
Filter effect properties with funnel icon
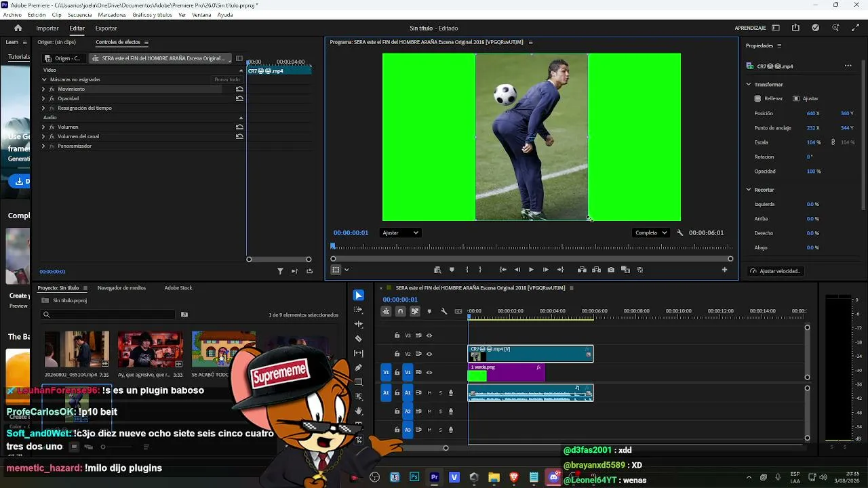coord(280,271)
